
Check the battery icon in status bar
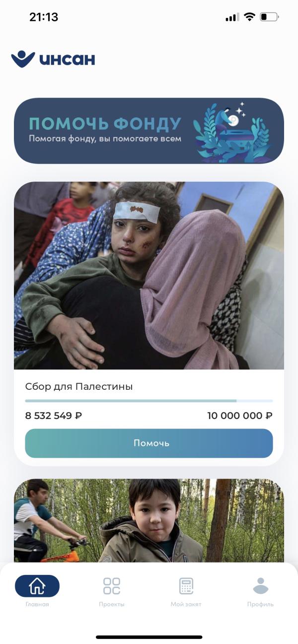(269, 17)
